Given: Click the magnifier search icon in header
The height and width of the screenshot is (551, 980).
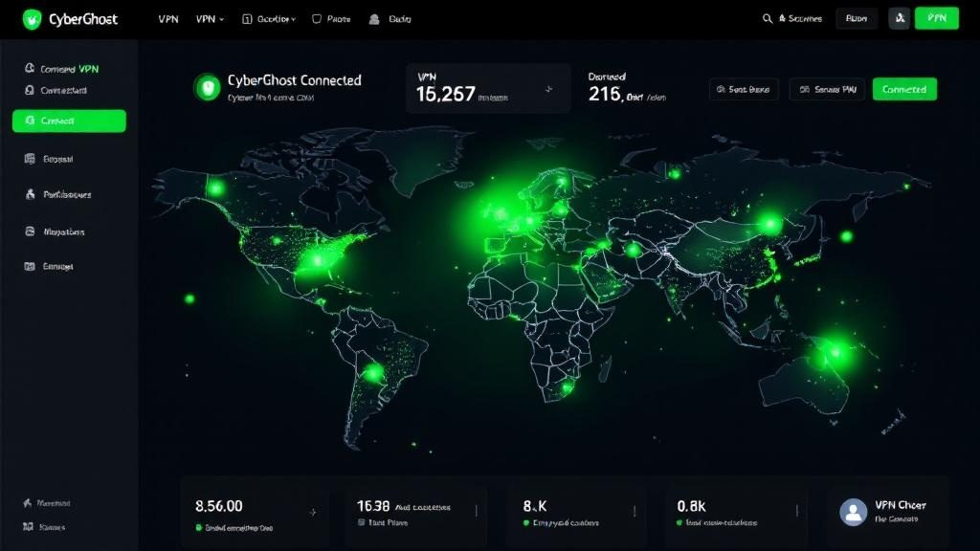Looking at the screenshot, I should click(767, 19).
